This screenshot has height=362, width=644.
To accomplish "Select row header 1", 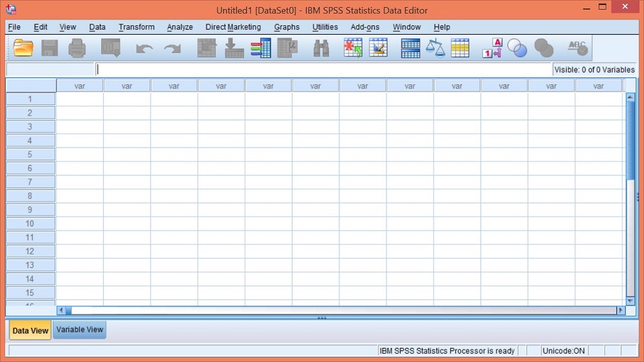I will coord(30,99).
